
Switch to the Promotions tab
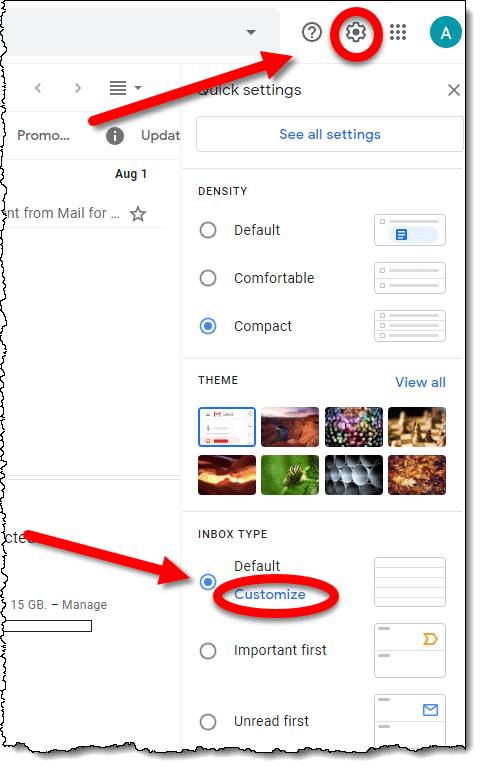tap(43, 136)
